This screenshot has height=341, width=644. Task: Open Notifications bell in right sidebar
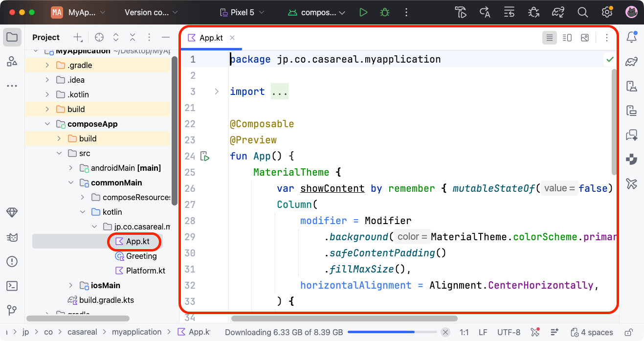632,37
